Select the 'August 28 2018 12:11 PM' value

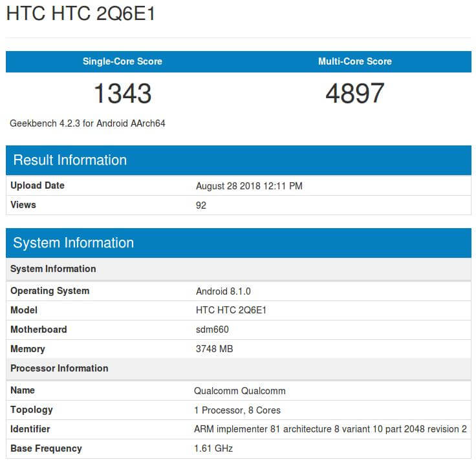[x=249, y=186]
